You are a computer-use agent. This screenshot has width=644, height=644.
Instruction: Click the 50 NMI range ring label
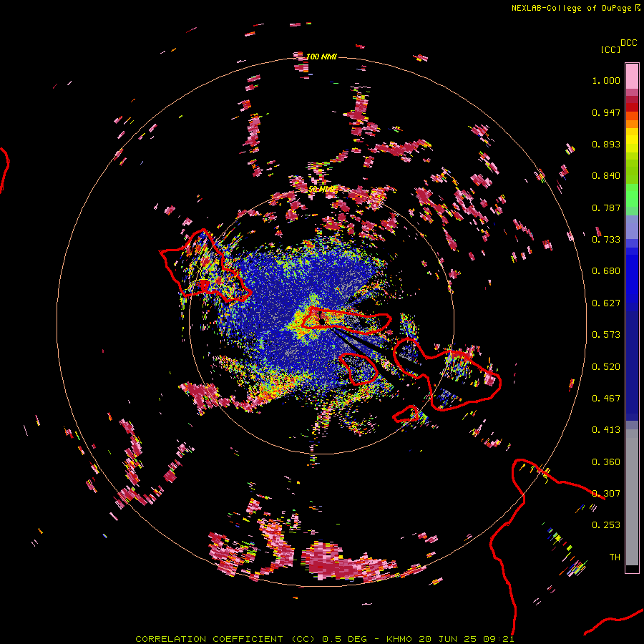[321, 189]
